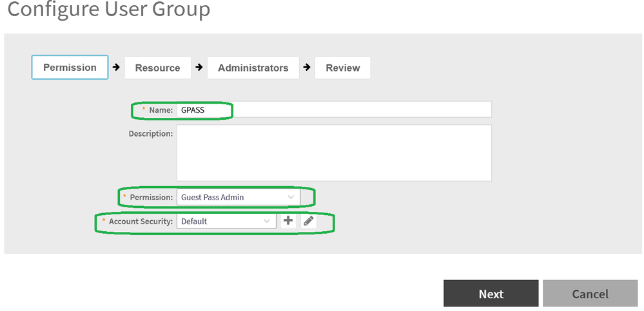Viewport: 644px width, 311px height.
Task: Add a new Account Security profile
Action: coord(288,221)
